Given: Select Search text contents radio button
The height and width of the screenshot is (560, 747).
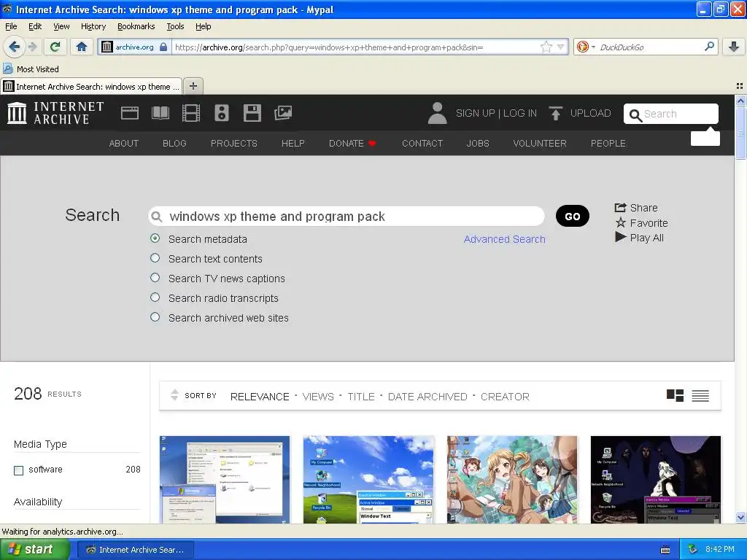Looking at the screenshot, I should tap(155, 258).
